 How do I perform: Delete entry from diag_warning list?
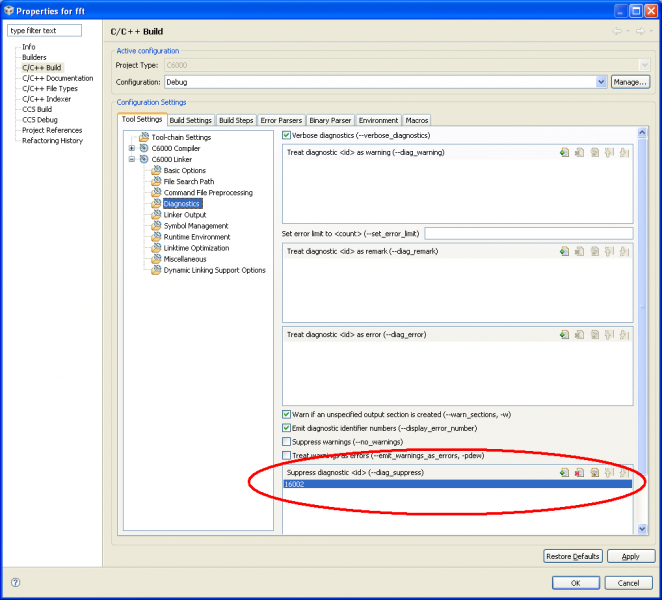(580, 152)
